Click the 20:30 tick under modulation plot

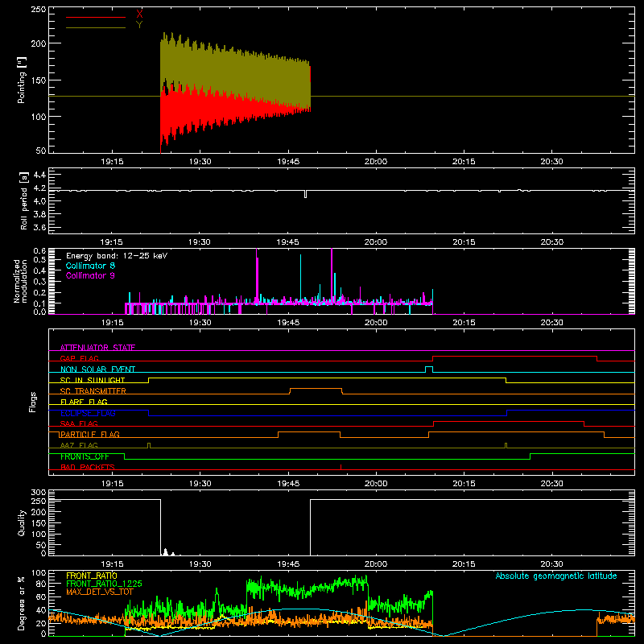pos(551,323)
